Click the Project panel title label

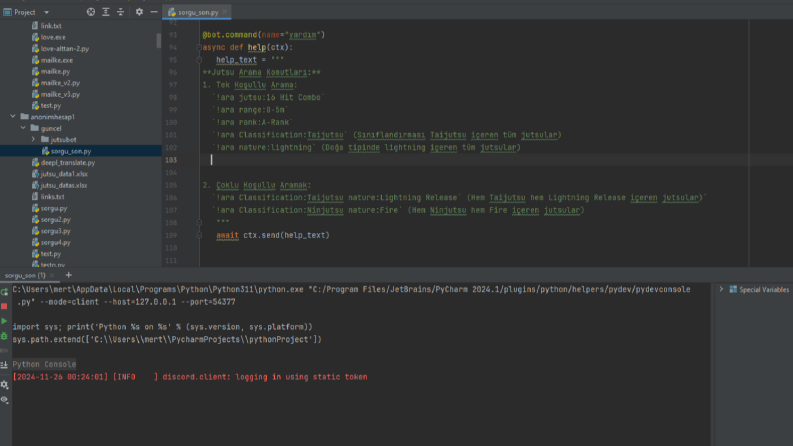point(24,12)
